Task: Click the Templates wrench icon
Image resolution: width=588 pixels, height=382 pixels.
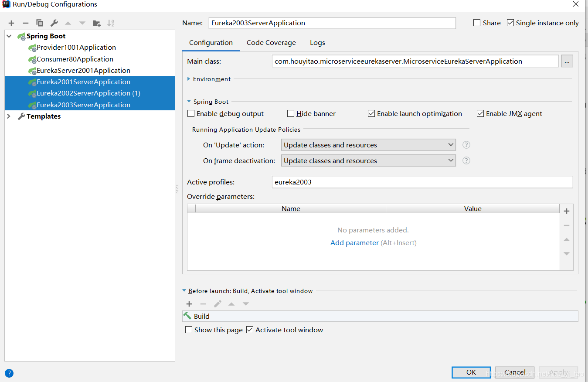Action: point(21,116)
